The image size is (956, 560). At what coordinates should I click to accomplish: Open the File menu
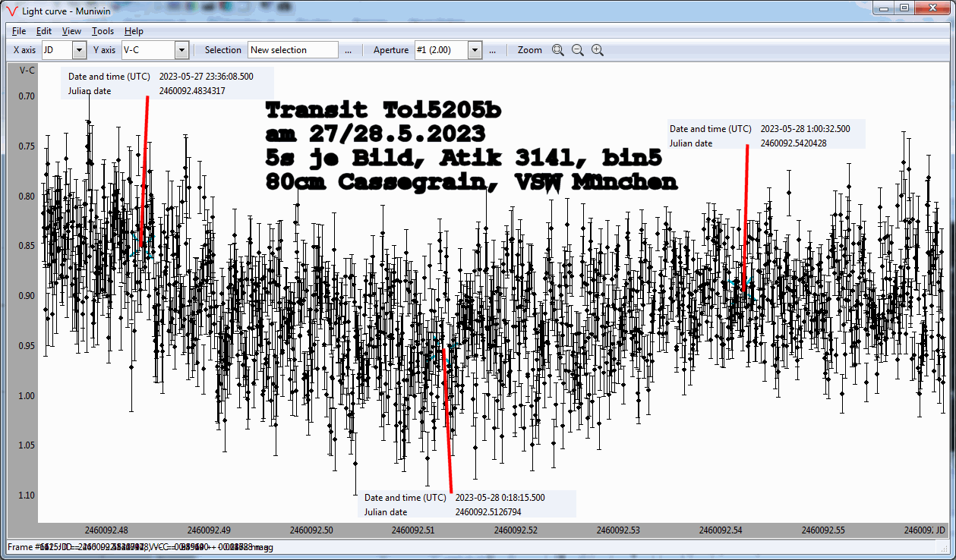coord(19,31)
